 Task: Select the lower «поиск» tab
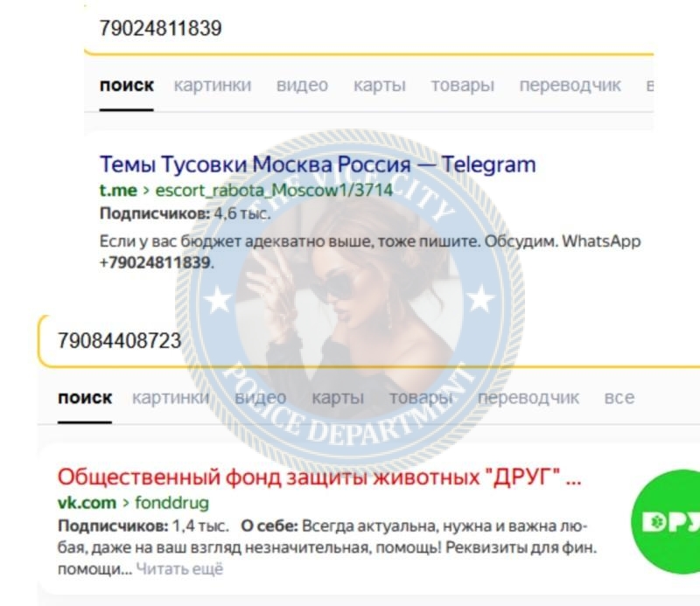(85, 397)
